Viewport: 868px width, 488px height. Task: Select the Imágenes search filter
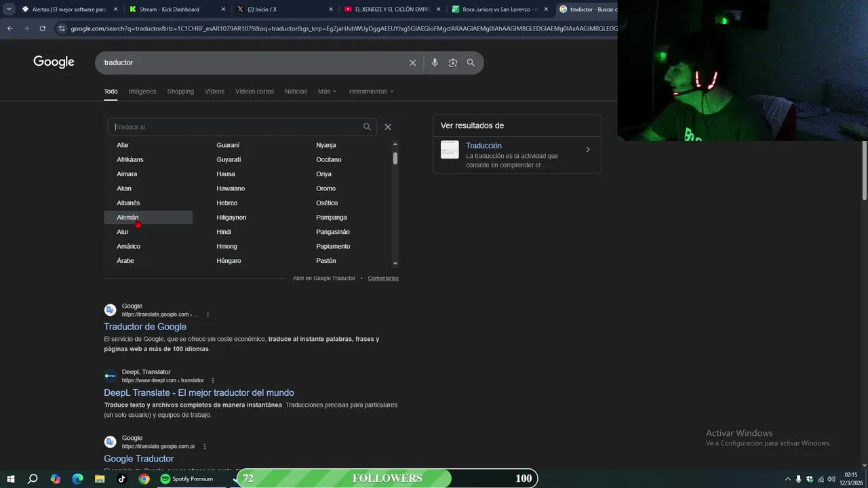tap(142, 91)
